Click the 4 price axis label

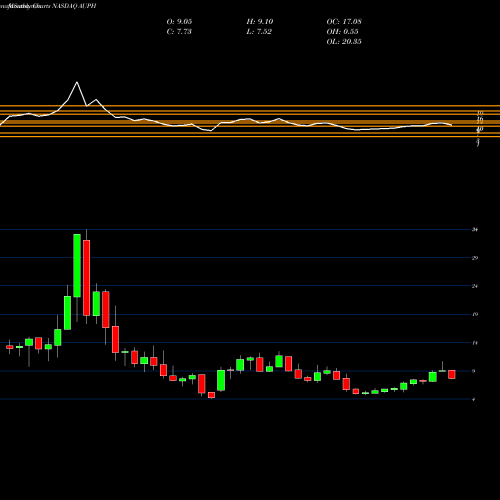pos(474,399)
